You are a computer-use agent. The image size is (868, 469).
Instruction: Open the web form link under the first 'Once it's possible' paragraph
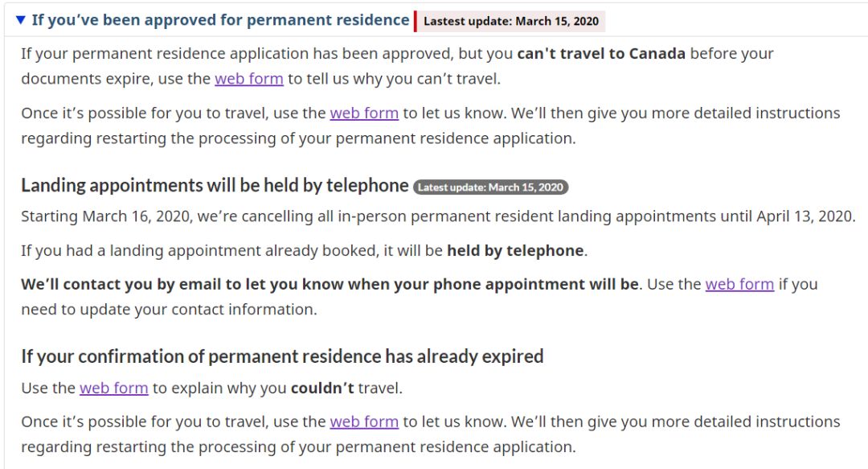pyautogui.click(x=364, y=113)
